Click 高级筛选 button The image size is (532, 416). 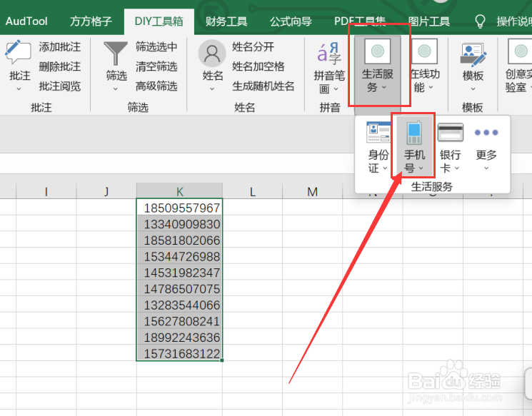point(156,86)
